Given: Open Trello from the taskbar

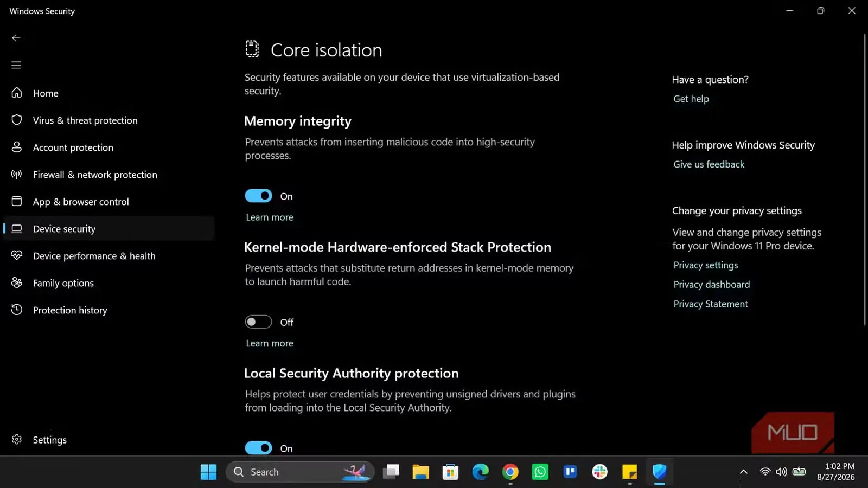Looking at the screenshot, I should point(570,472).
